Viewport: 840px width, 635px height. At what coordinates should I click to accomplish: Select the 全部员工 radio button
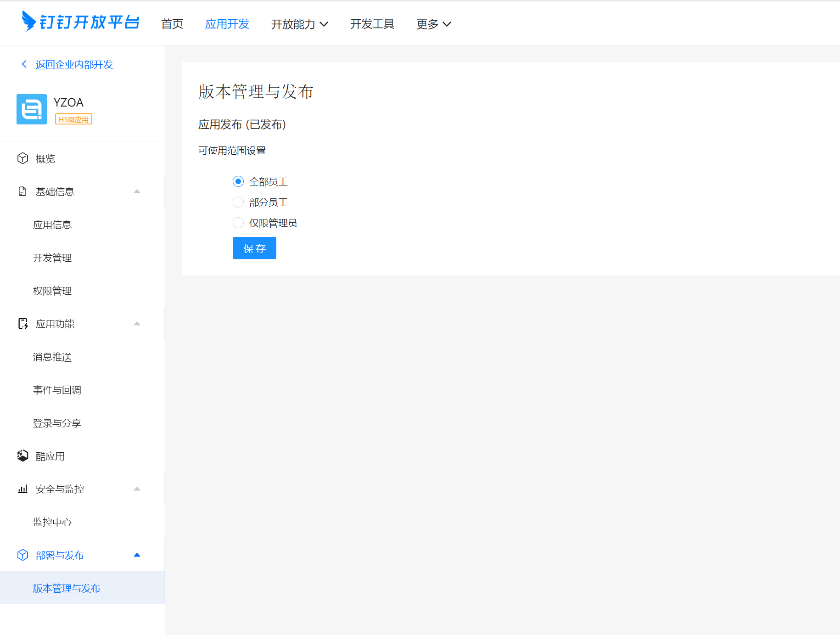pos(238,182)
